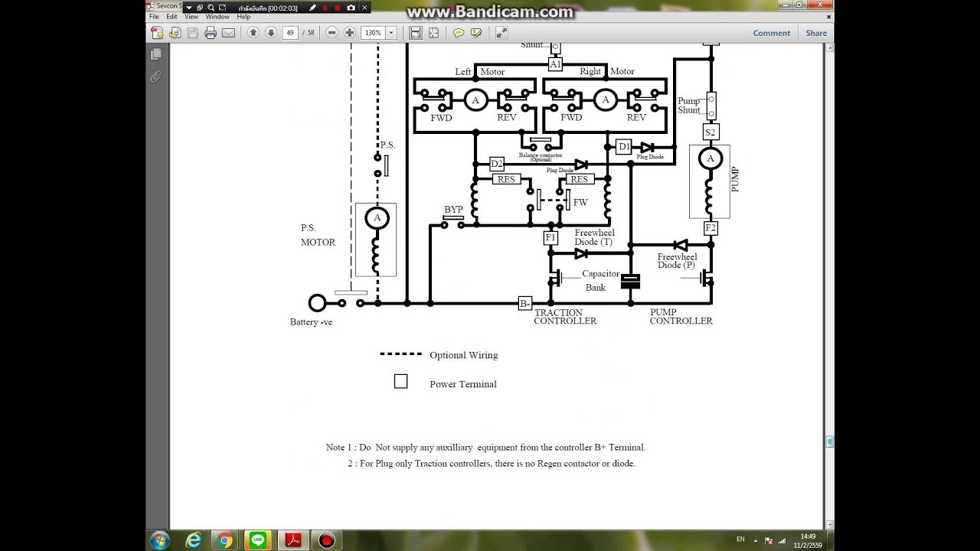Open the View menu
This screenshot has height=551, width=980.
point(191,17)
